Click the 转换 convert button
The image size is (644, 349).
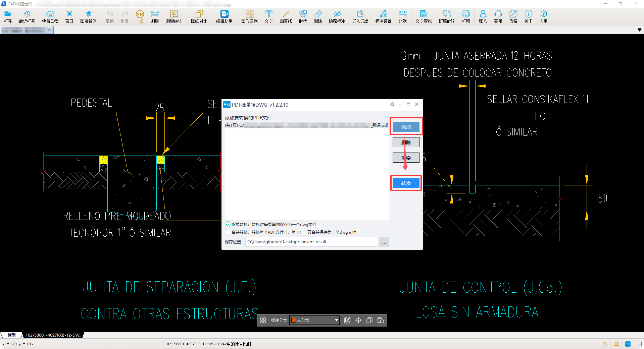point(406,183)
